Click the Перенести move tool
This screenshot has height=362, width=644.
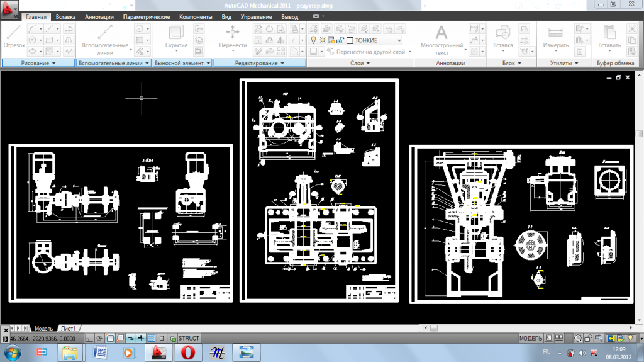coord(233,37)
